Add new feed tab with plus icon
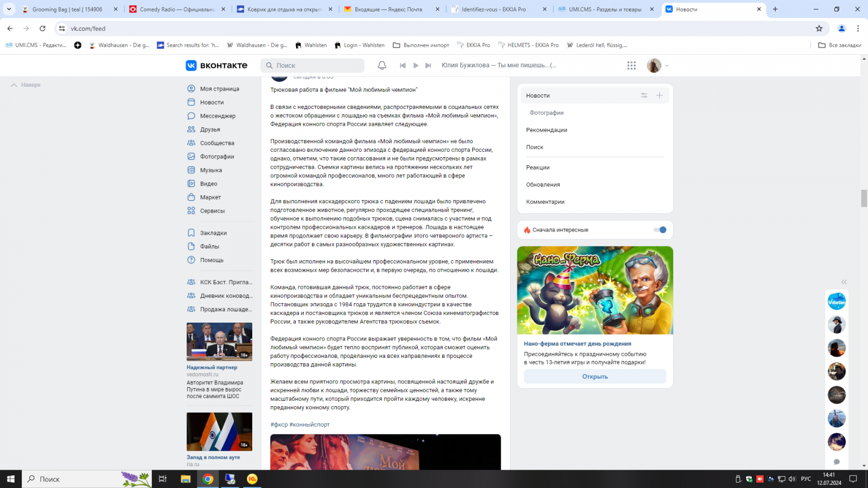 [660, 95]
